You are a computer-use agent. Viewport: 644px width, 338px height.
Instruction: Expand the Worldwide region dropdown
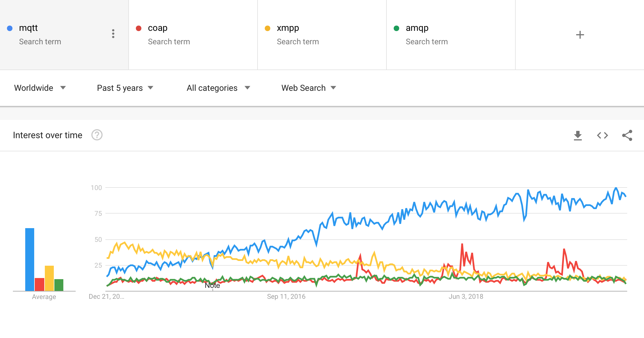click(40, 88)
